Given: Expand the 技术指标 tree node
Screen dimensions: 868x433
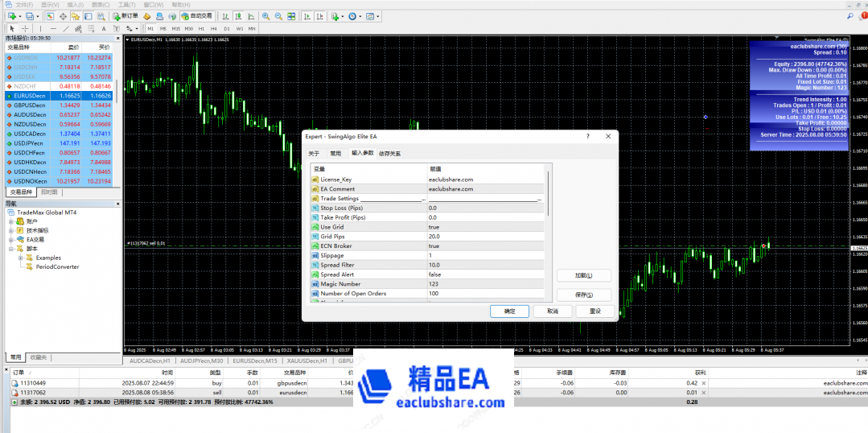Looking at the screenshot, I should point(11,230).
